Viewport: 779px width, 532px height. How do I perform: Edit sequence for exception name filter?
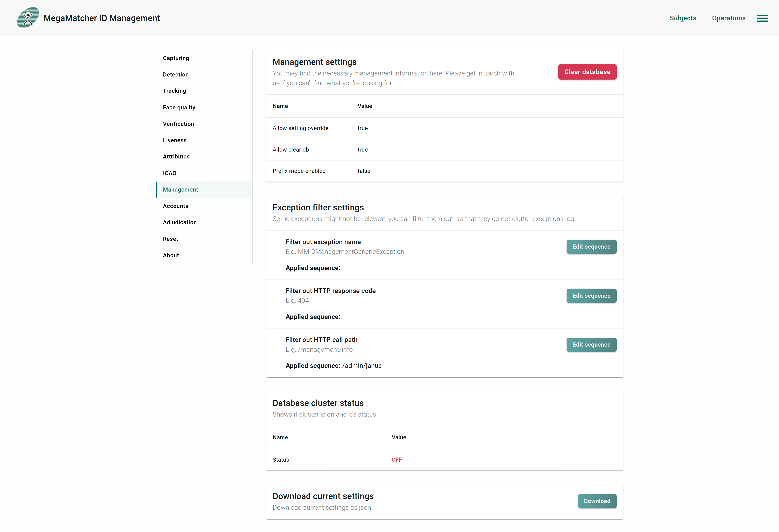pos(591,247)
